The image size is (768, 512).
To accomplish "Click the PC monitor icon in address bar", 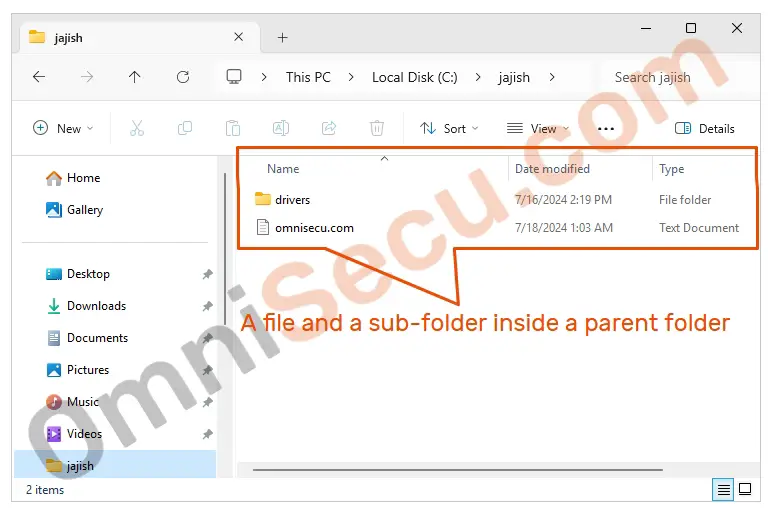I will (x=234, y=77).
